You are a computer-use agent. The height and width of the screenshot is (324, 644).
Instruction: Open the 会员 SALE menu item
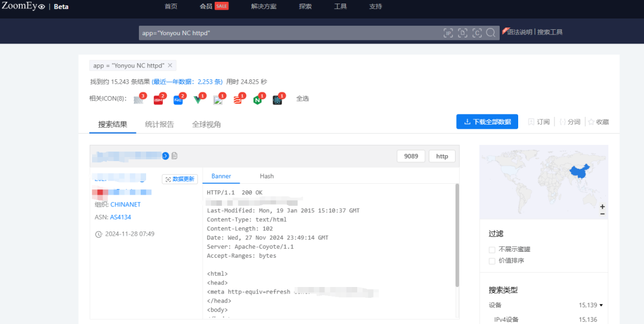(214, 6)
